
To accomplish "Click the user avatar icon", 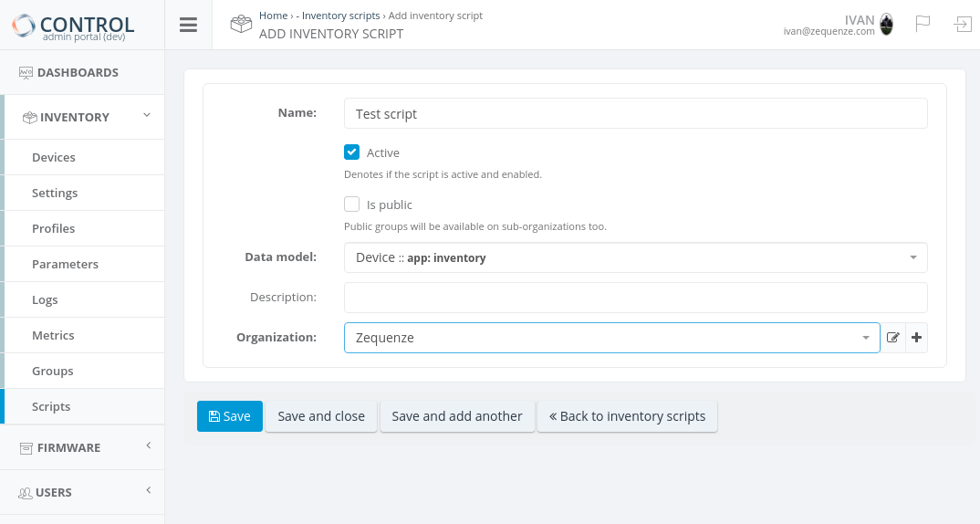I will coord(886,25).
